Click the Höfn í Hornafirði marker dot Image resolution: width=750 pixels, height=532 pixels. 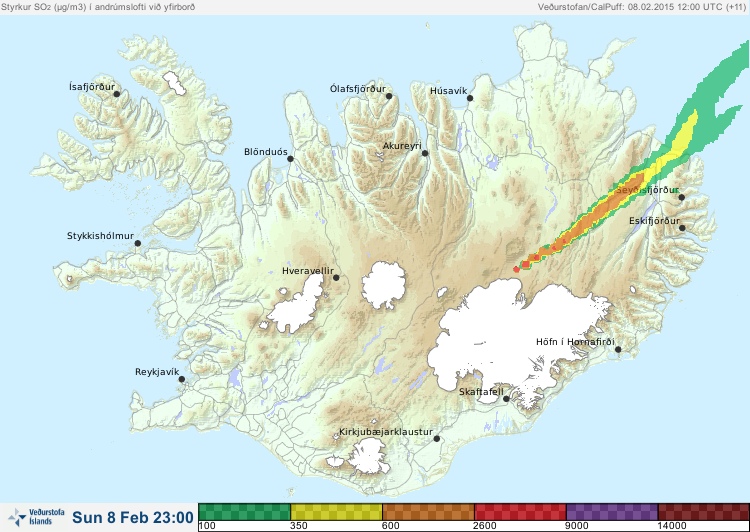coord(618,349)
